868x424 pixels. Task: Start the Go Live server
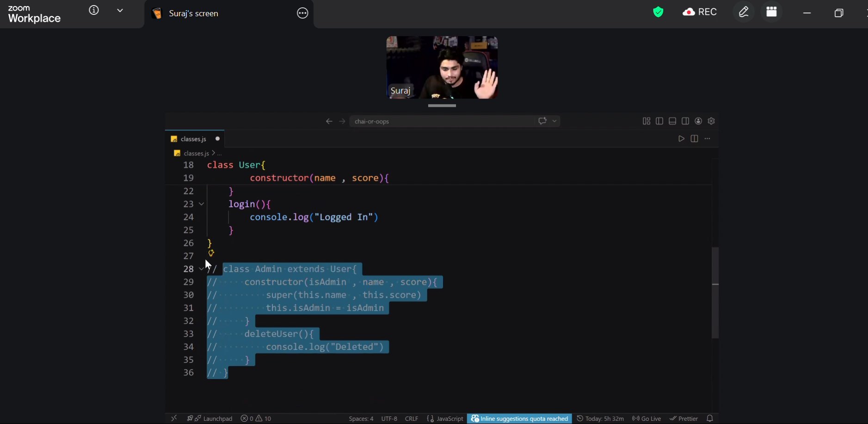tap(646, 418)
